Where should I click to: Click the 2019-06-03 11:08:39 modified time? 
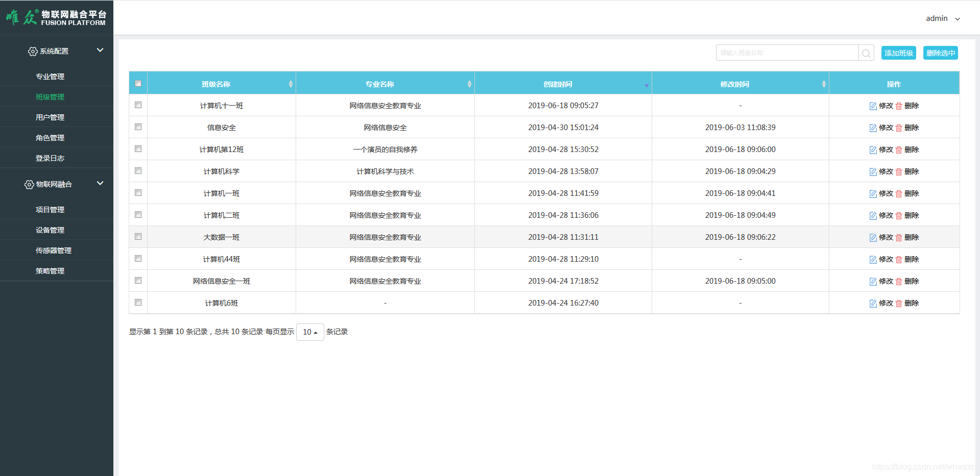(740, 128)
